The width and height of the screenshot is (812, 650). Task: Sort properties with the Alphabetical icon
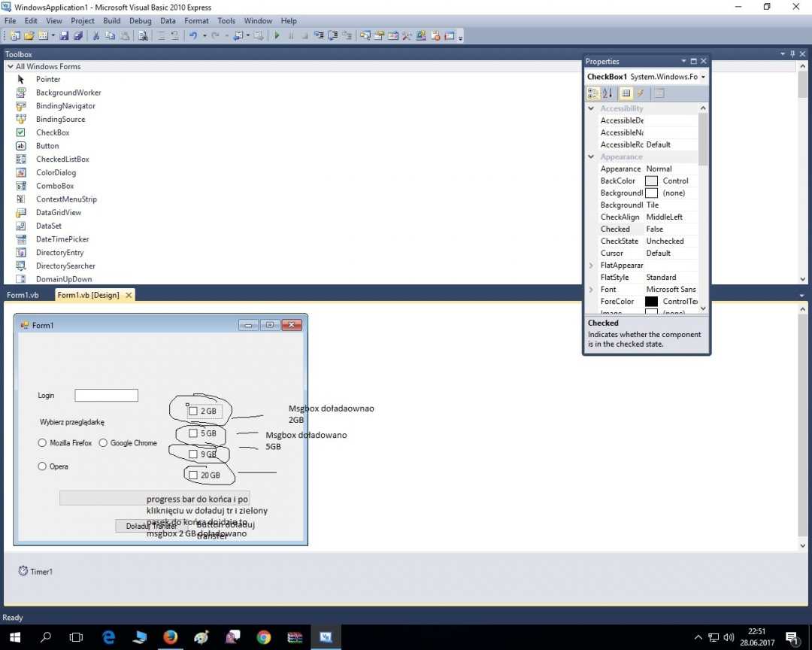[607, 93]
